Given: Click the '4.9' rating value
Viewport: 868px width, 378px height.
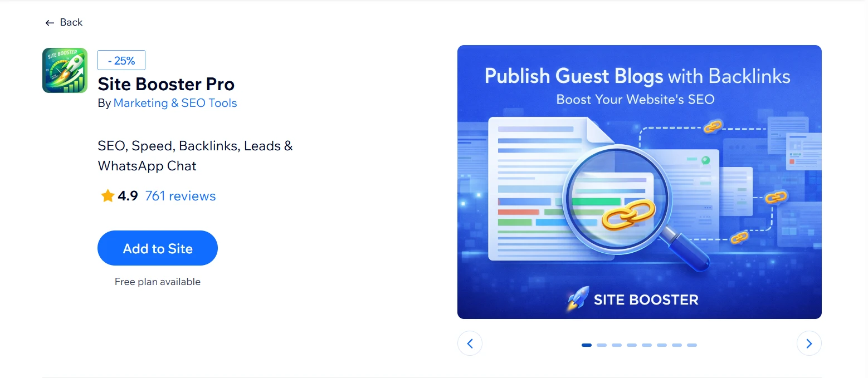Looking at the screenshot, I should pos(128,196).
